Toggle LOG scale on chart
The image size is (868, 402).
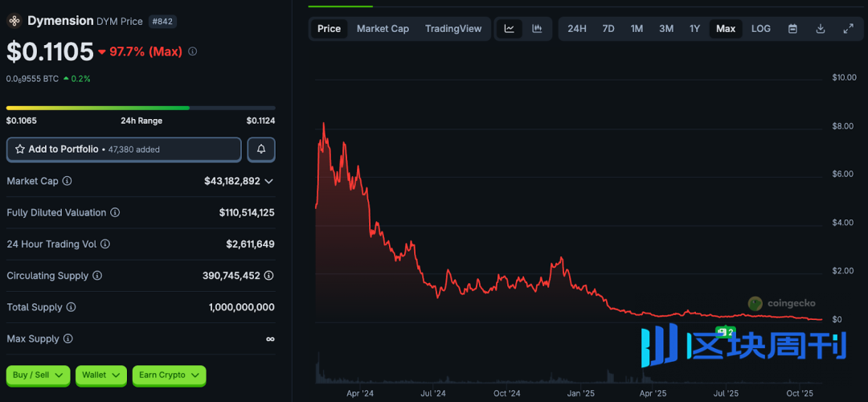click(x=760, y=29)
